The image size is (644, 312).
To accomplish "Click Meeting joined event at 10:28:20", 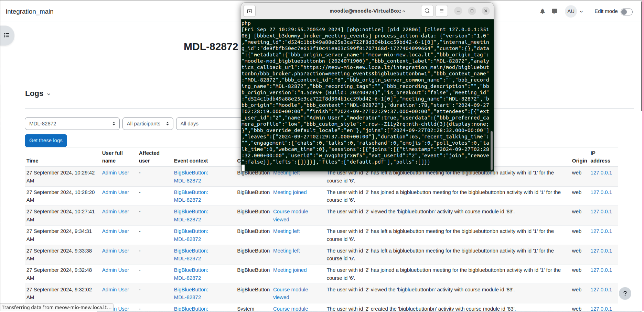I will 290,192.
